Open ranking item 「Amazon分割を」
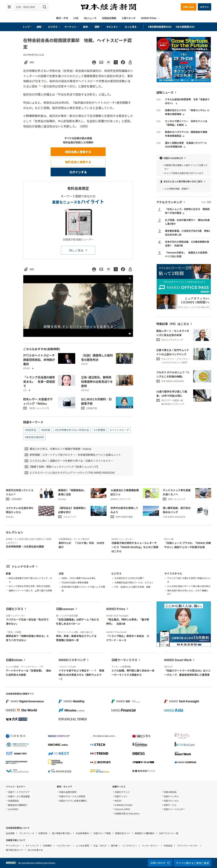 187,255
